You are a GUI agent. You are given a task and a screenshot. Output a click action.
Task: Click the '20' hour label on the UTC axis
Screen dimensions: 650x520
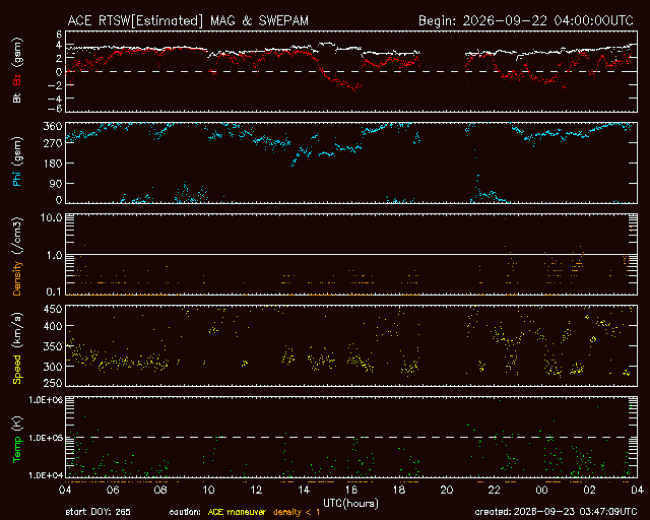(x=446, y=490)
